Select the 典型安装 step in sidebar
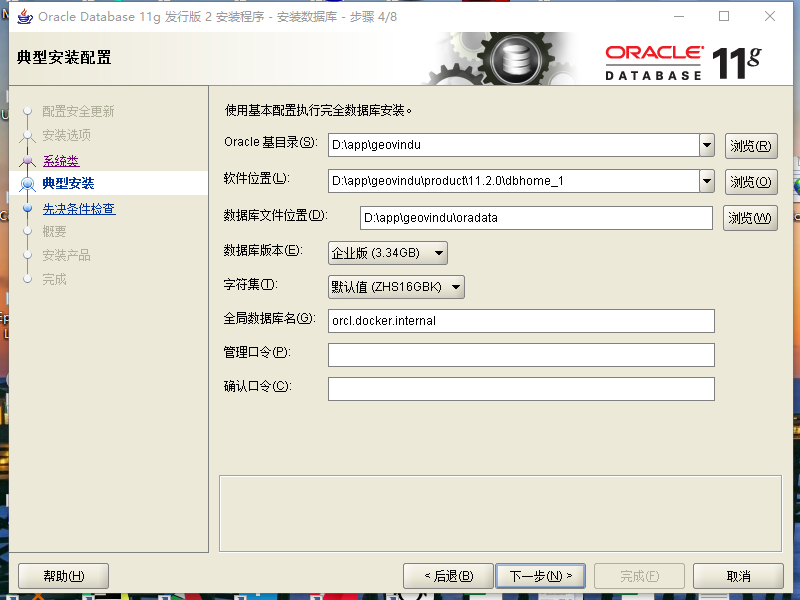The width and height of the screenshot is (800, 600). [68, 183]
